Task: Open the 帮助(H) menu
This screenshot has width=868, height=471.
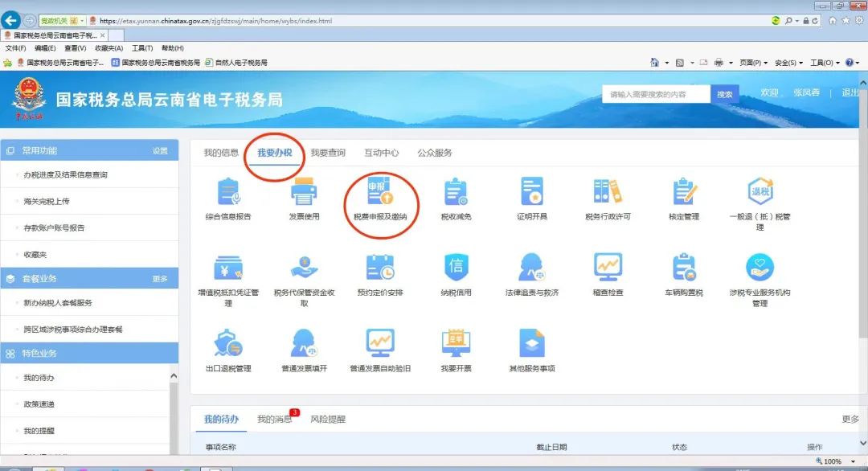Action: 173,48
